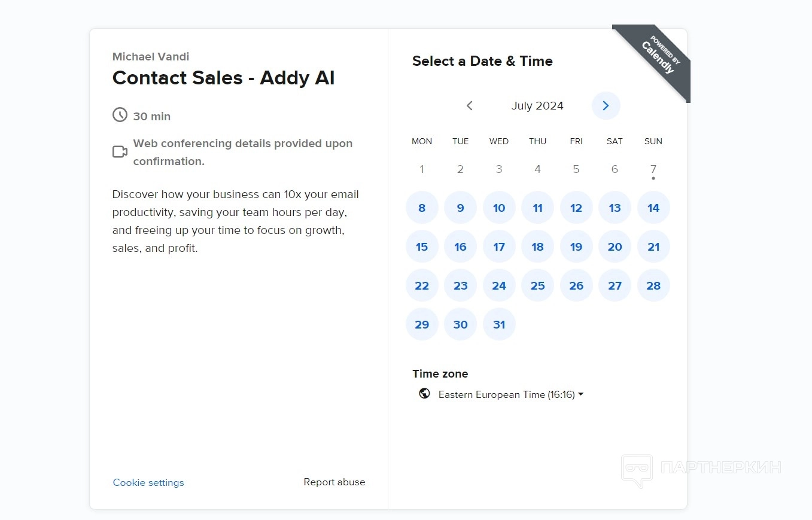The image size is (812, 520).
Task: Select July 21 date
Action: [x=653, y=247]
